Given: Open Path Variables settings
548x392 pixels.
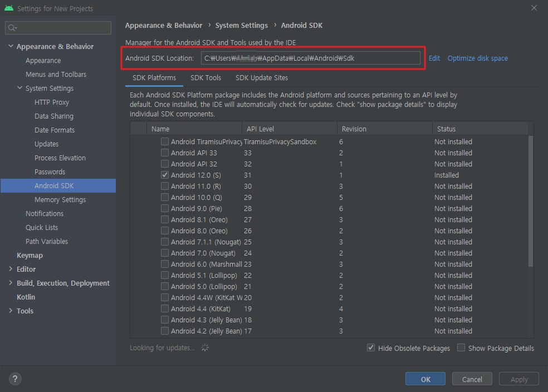Looking at the screenshot, I should pyautogui.click(x=47, y=242).
